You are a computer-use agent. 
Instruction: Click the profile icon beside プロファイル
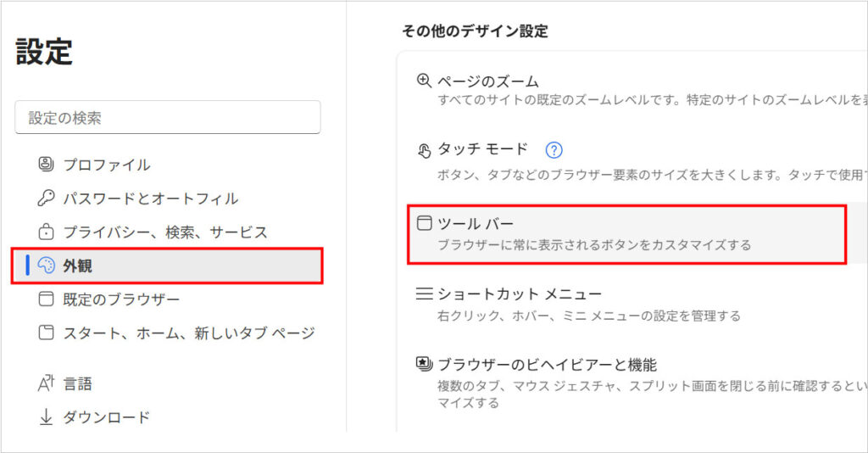coord(47,165)
